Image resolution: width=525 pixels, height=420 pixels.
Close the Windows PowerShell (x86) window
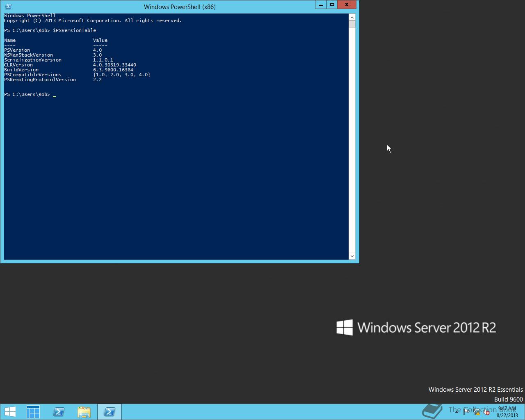[x=347, y=5]
